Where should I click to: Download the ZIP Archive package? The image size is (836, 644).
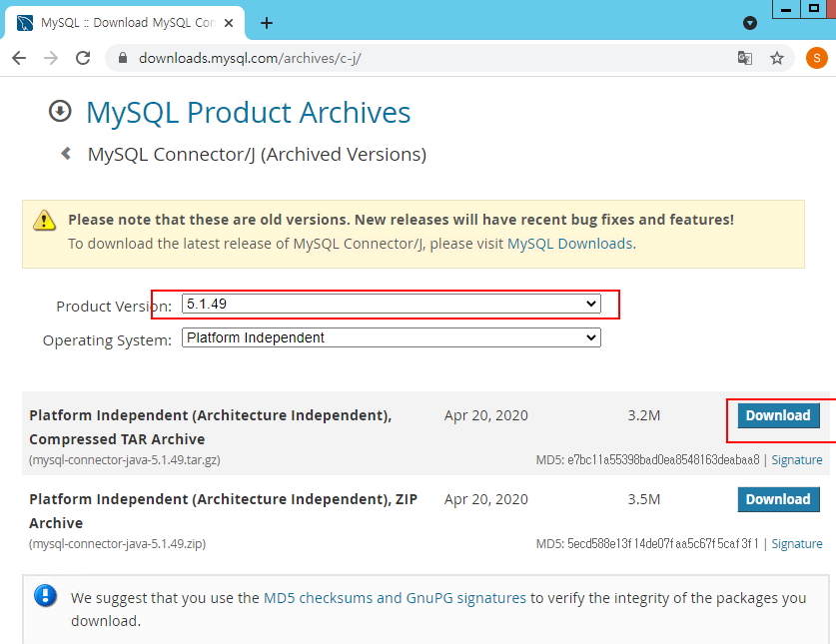coord(778,499)
